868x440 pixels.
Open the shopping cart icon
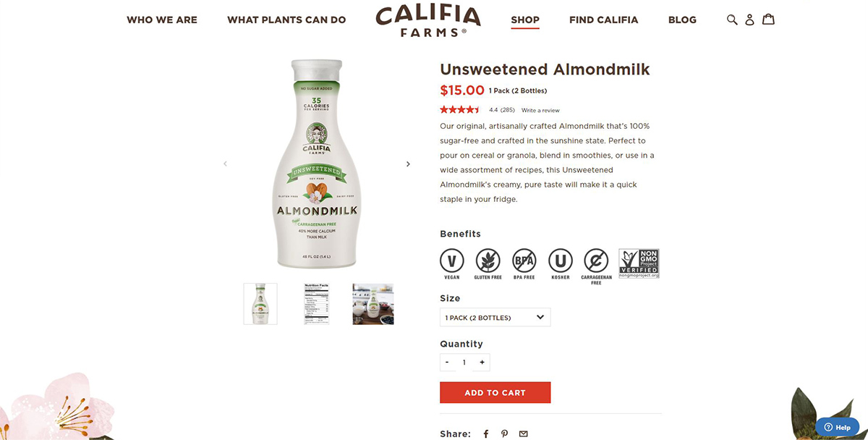pyautogui.click(x=768, y=19)
